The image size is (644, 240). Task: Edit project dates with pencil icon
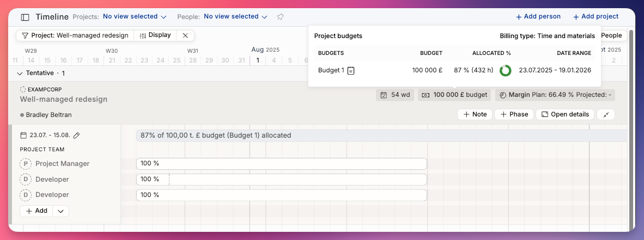click(x=76, y=136)
